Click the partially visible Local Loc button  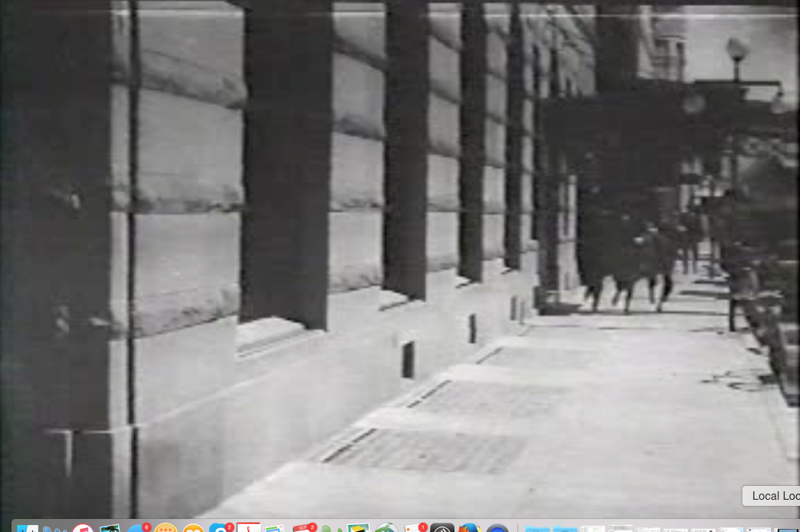click(771, 496)
